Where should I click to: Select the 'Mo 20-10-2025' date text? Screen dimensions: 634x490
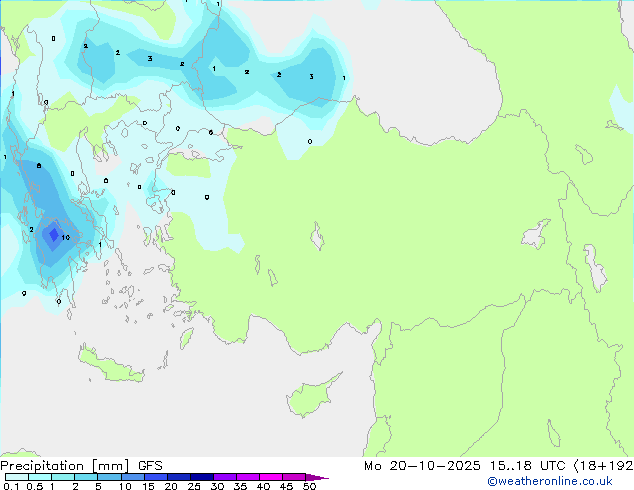(422, 466)
